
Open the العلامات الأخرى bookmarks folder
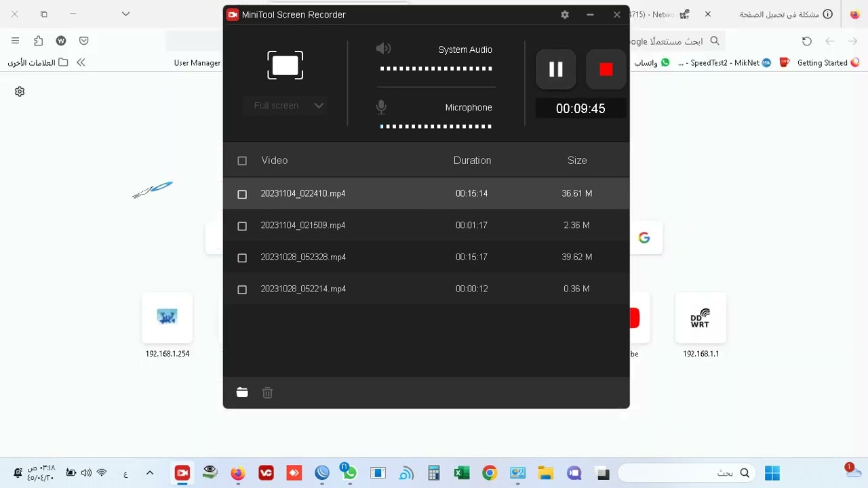[38, 62]
